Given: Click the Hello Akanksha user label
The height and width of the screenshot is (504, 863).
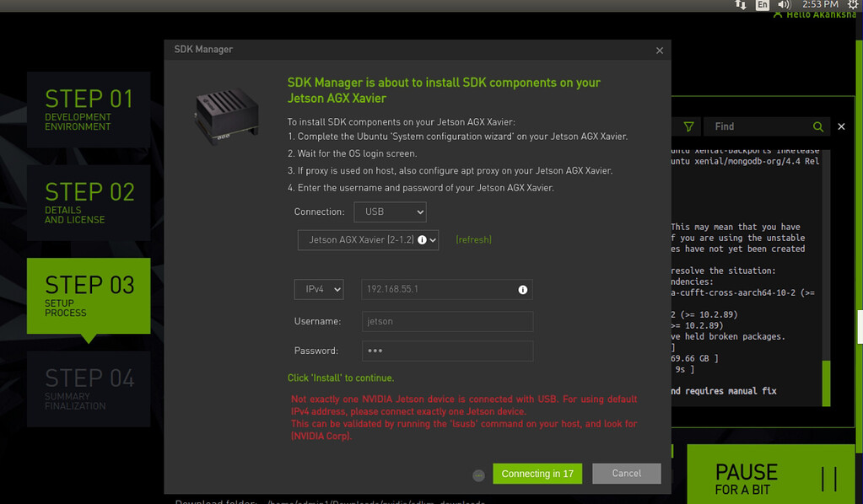Looking at the screenshot, I should 815,14.
